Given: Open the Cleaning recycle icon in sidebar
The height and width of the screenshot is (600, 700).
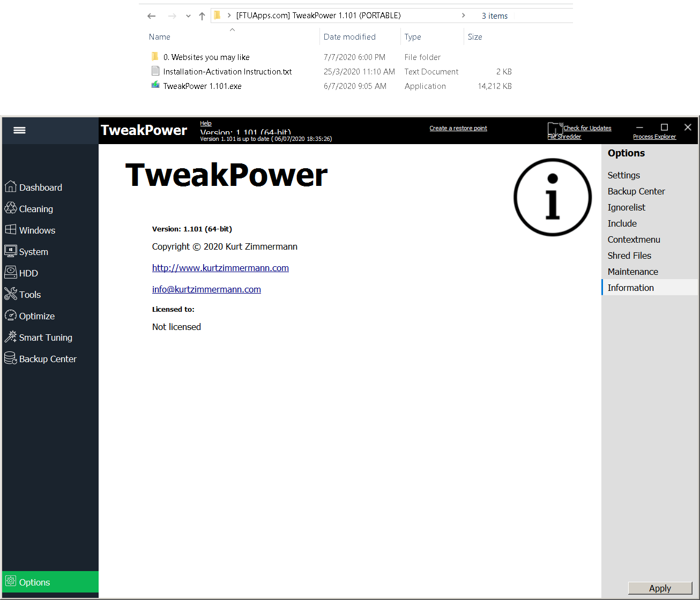Looking at the screenshot, I should pos(11,208).
